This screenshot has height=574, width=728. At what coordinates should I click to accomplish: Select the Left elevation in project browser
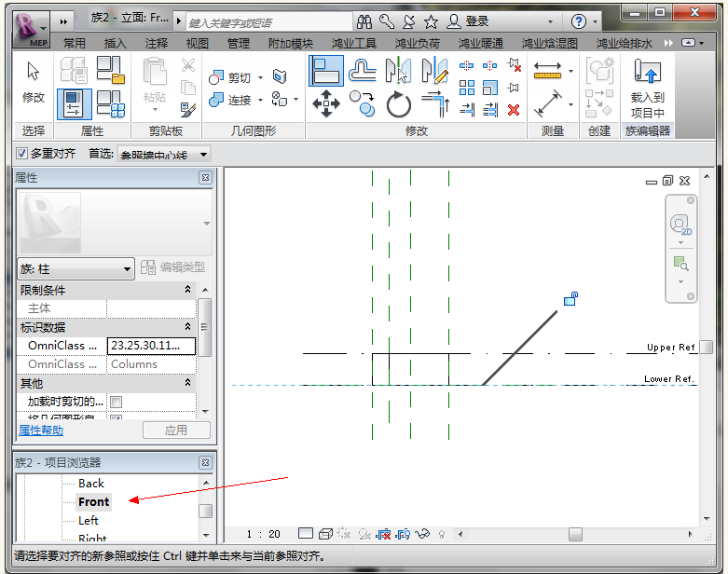coord(89,520)
